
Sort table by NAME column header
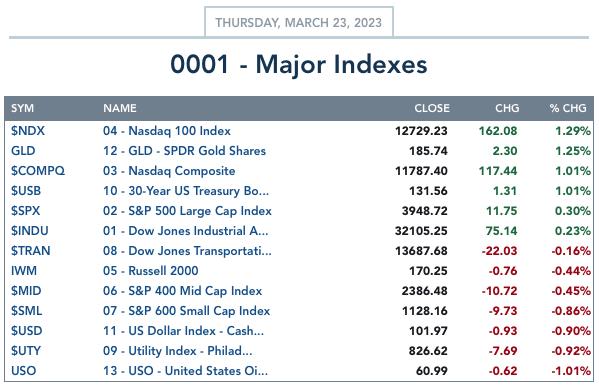click(120, 108)
